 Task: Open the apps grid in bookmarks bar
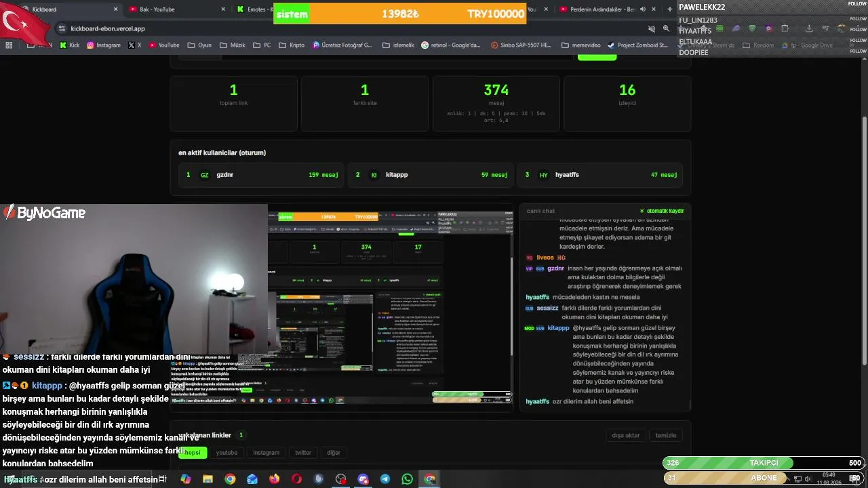point(9,45)
